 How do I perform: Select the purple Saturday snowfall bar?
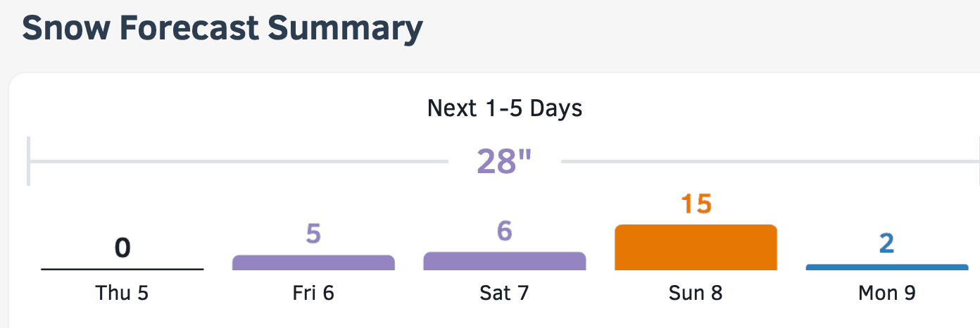pos(505,261)
